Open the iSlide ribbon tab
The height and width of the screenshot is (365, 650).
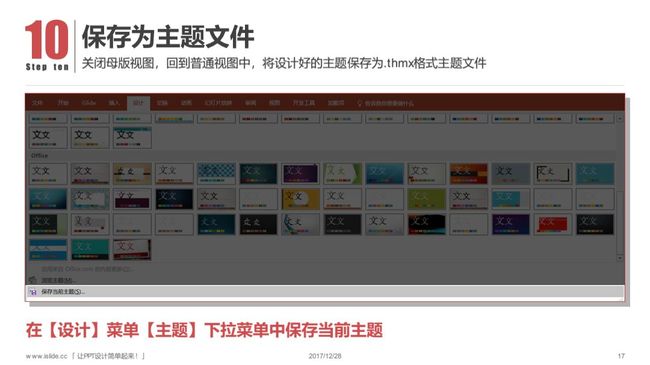(89, 102)
